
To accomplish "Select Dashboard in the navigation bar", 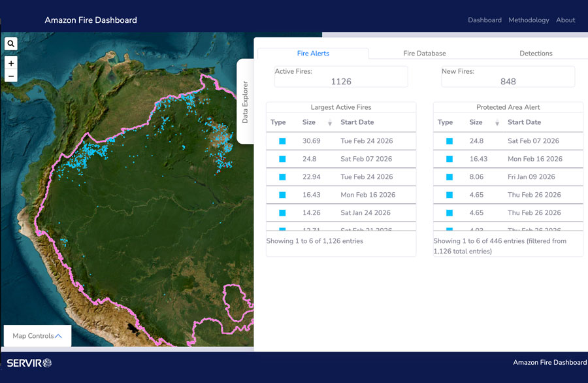I will [x=485, y=20].
